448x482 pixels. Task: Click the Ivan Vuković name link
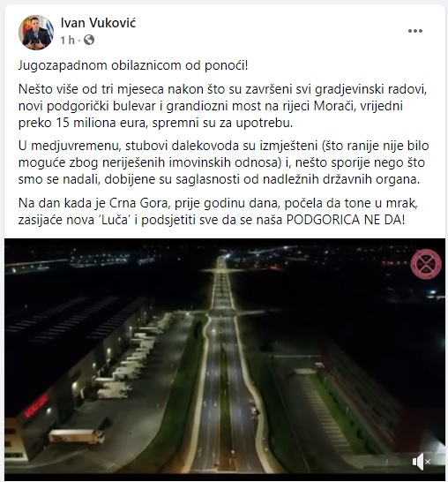pyautogui.click(x=98, y=23)
